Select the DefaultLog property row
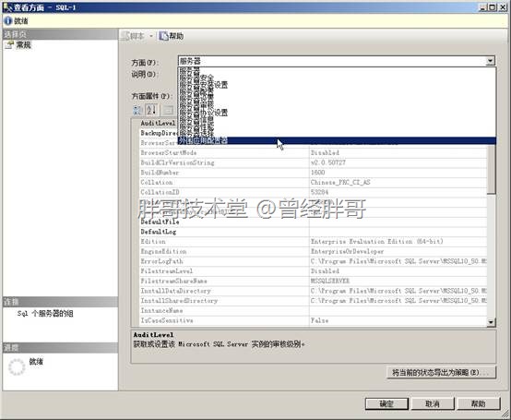Viewport: 511px width, 420px height. [x=314, y=232]
